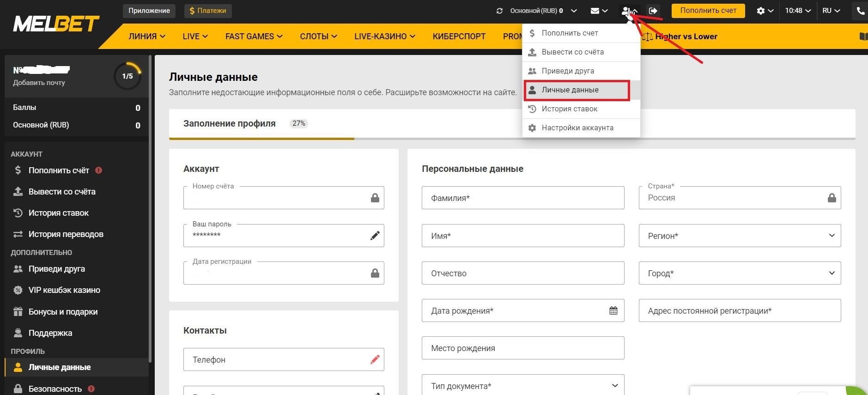Screen dimensions: 868x395
Task: Click the phone callback icon
Action: click(x=860, y=11)
